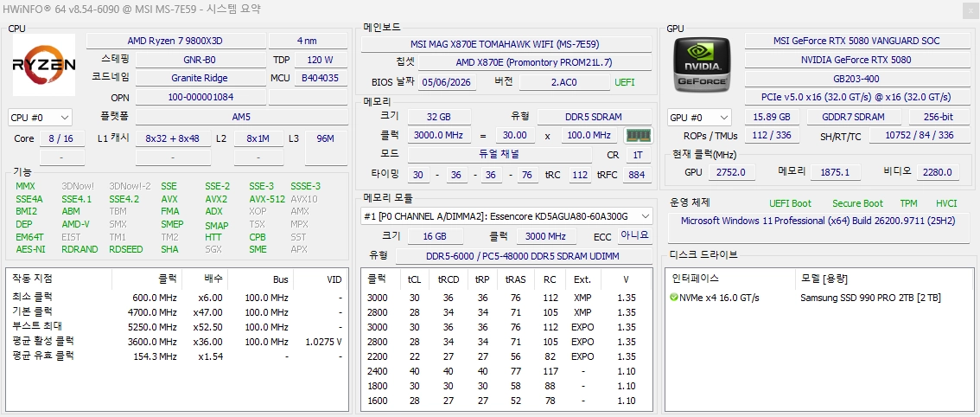This screenshot has width=980, height=417.
Task: Click the AMD Ryzen 7 9800X3D name field
Action: click(x=175, y=41)
